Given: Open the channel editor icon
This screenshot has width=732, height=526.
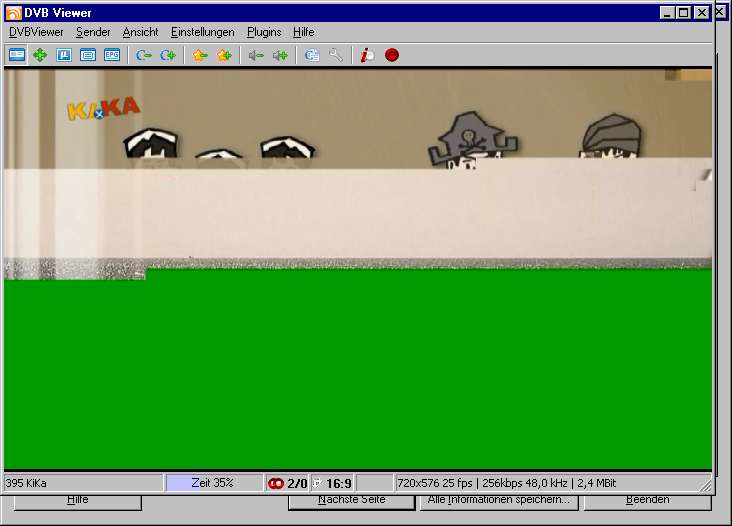Looking at the screenshot, I should tap(312, 55).
